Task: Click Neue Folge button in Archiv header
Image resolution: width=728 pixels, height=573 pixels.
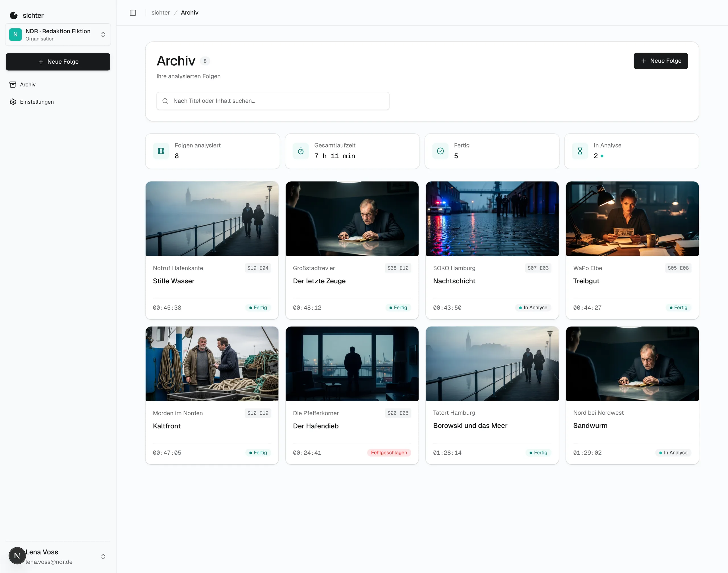Action: pyautogui.click(x=661, y=61)
